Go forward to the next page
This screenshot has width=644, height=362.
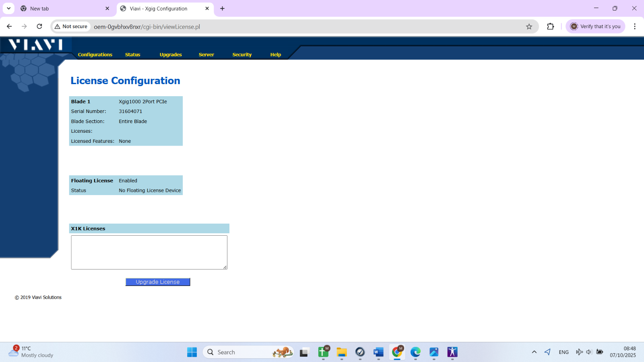24,27
